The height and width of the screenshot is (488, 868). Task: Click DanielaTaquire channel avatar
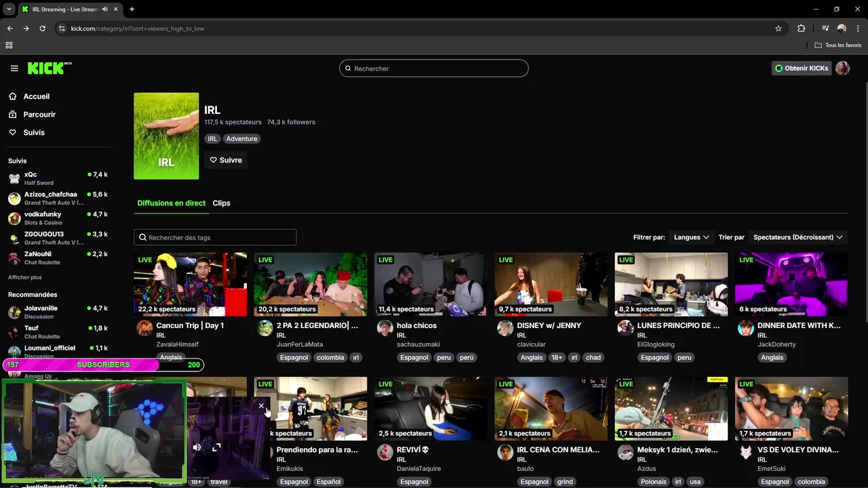coord(385,453)
